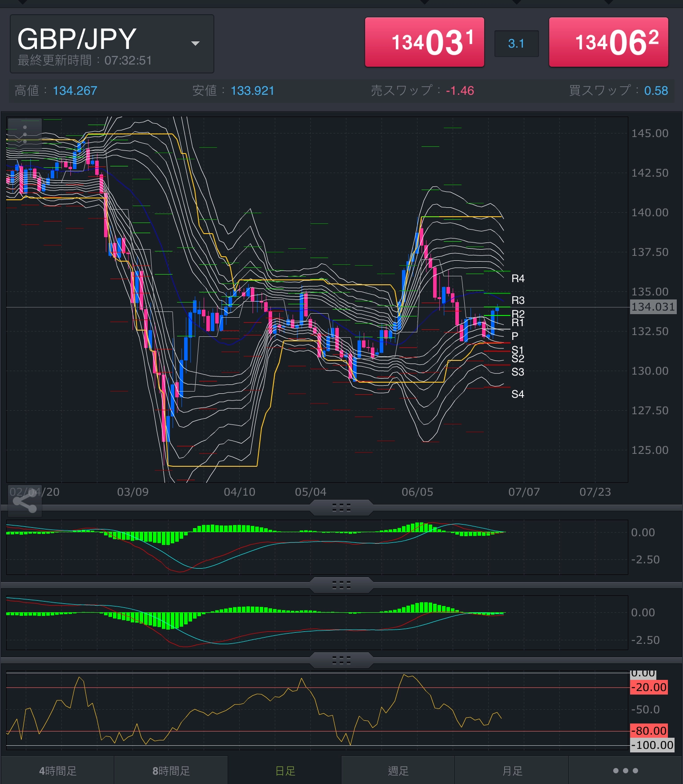The image size is (683, 784).
Task: Click the current price label 134.031 on axis
Action: coord(653,307)
